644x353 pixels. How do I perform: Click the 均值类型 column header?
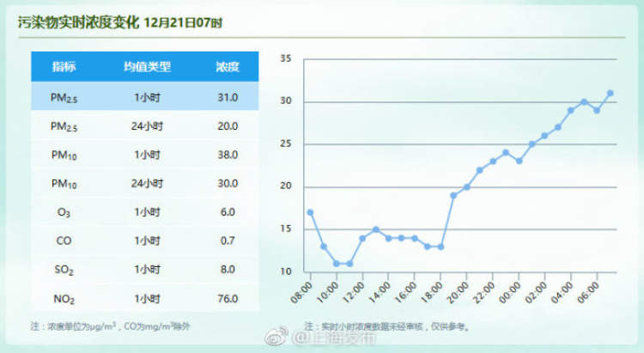click(x=148, y=66)
